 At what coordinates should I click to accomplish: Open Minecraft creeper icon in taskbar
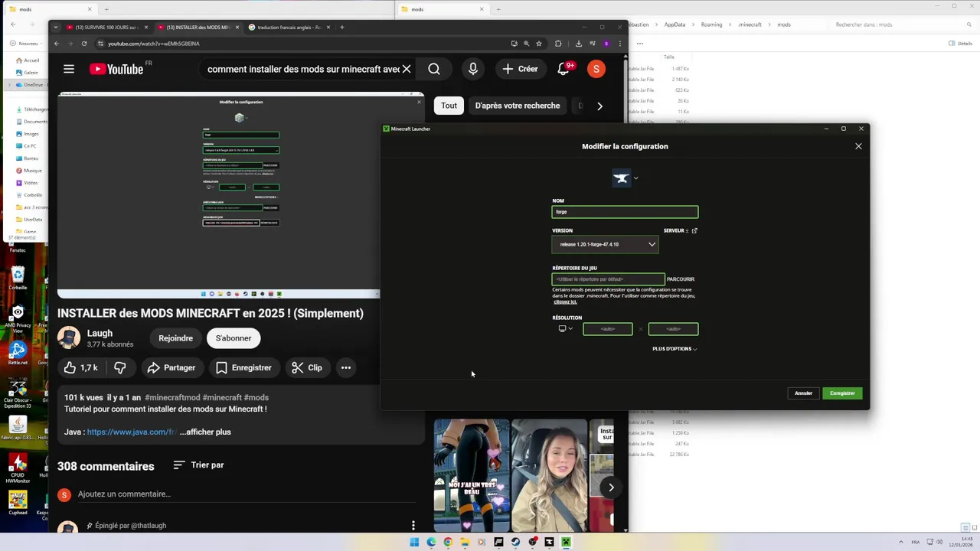coord(566,542)
